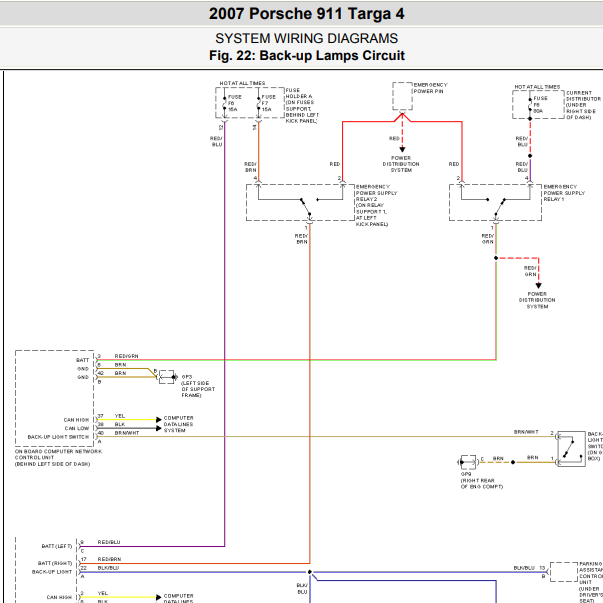Image resolution: width=603 pixels, height=603 pixels.
Task: Click the BLK wire label at pin 38
Action: (x=120, y=425)
